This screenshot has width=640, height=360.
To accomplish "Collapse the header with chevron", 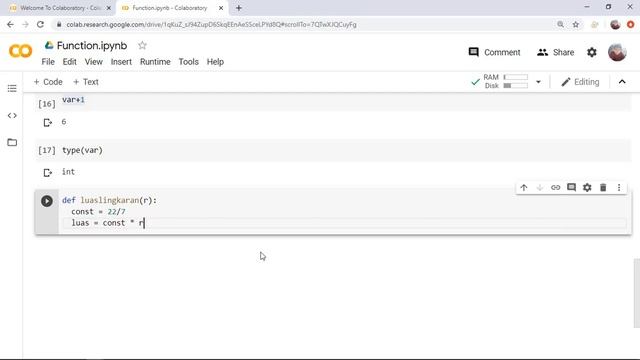I will 622,82.
